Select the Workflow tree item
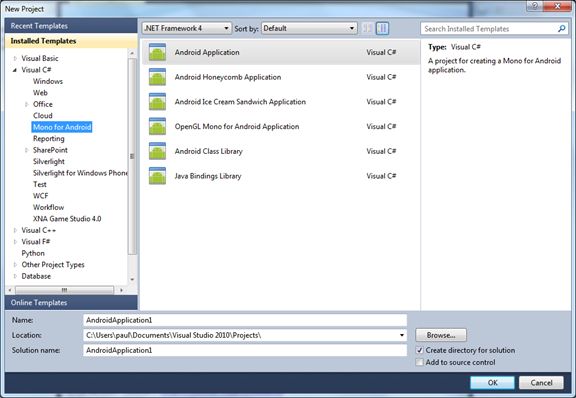The image size is (576, 398). coord(48,207)
